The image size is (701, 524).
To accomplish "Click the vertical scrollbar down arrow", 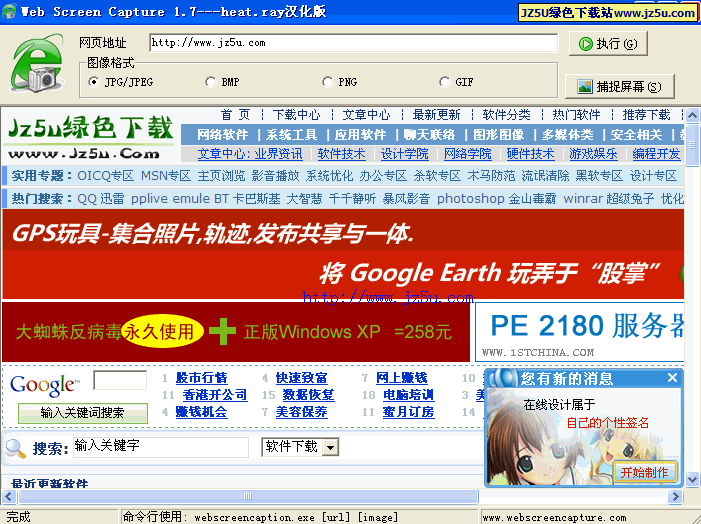I will (692, 479).
